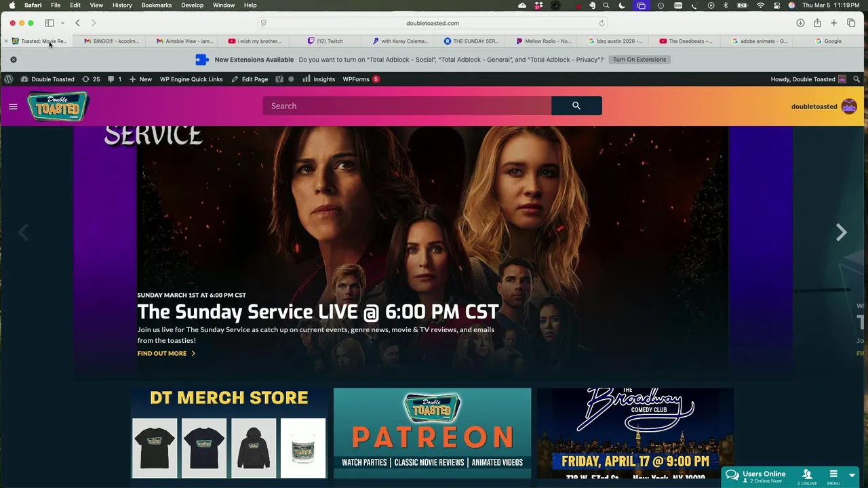
Task: Open the site hamburger menu
Action: click(13, 106)
